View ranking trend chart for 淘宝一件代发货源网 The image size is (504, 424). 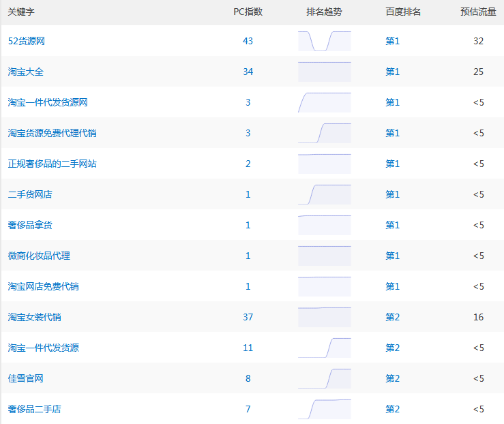click(325, 102)
